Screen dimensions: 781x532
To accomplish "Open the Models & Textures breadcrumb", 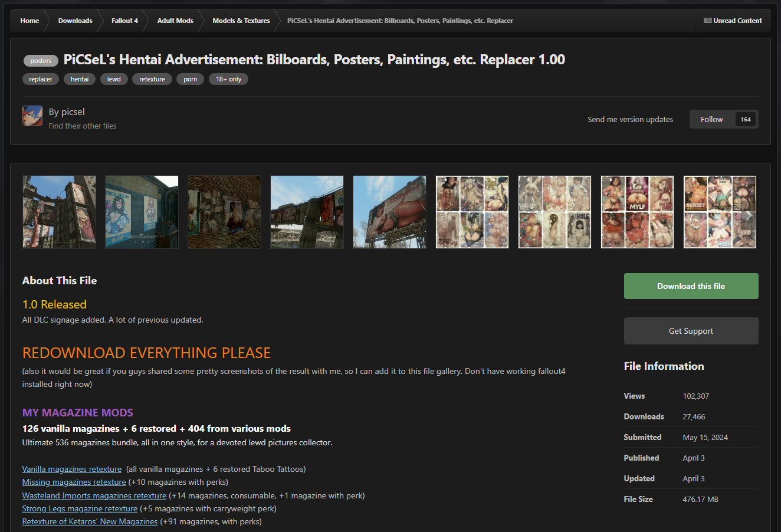I will 241,21.
